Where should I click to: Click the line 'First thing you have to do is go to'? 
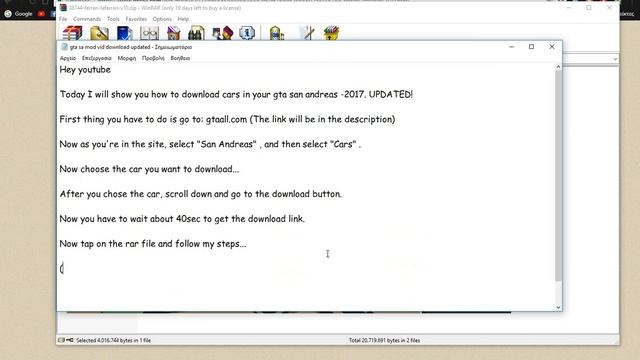pos(227,119)
